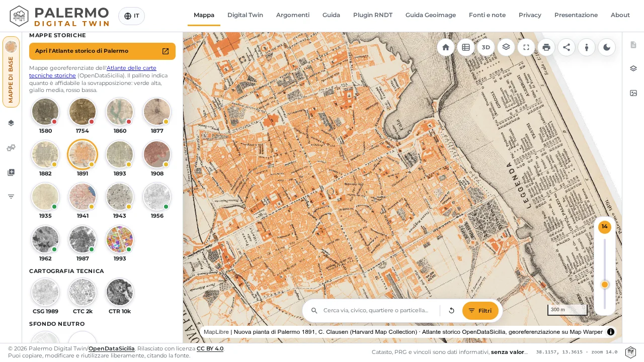This screenshot has height=362, width=644.
Task: Click the zoom slider handle
Action: click(605, 285)
